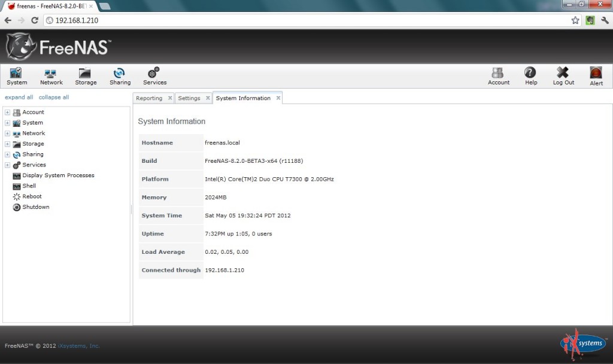This screenshot has width=613, height=364.
Task: Initiate a Reboot from the sidebar
Action: coord(32,196)
